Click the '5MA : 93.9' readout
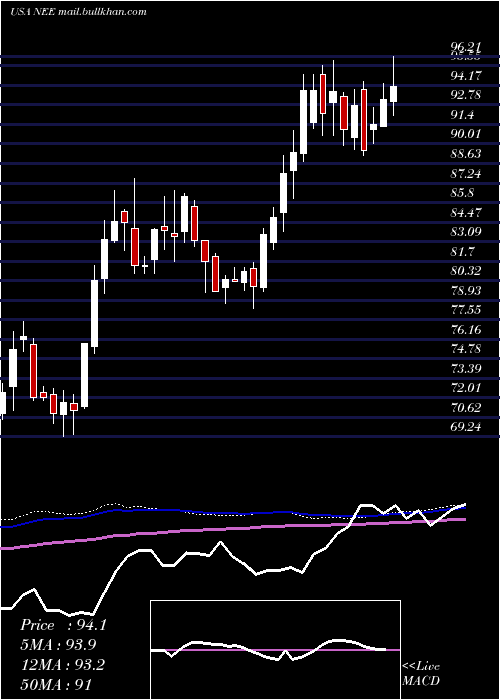 point(58,645)
